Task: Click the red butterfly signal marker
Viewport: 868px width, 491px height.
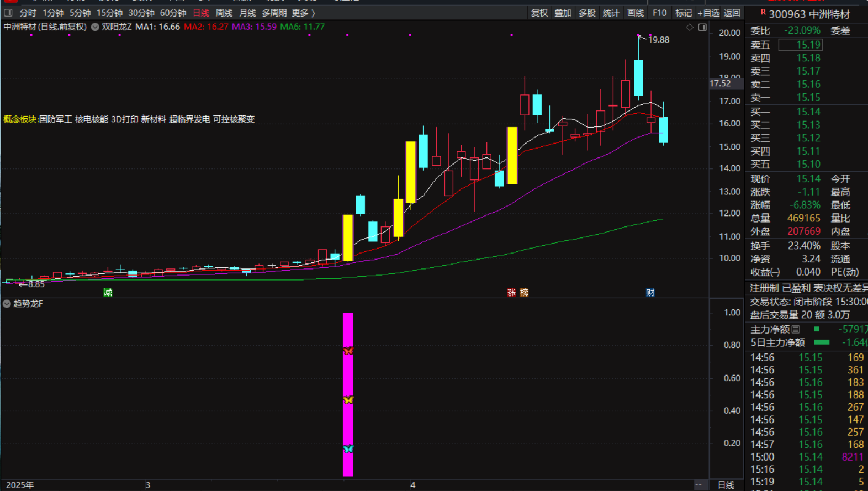Action: [348, 351]
